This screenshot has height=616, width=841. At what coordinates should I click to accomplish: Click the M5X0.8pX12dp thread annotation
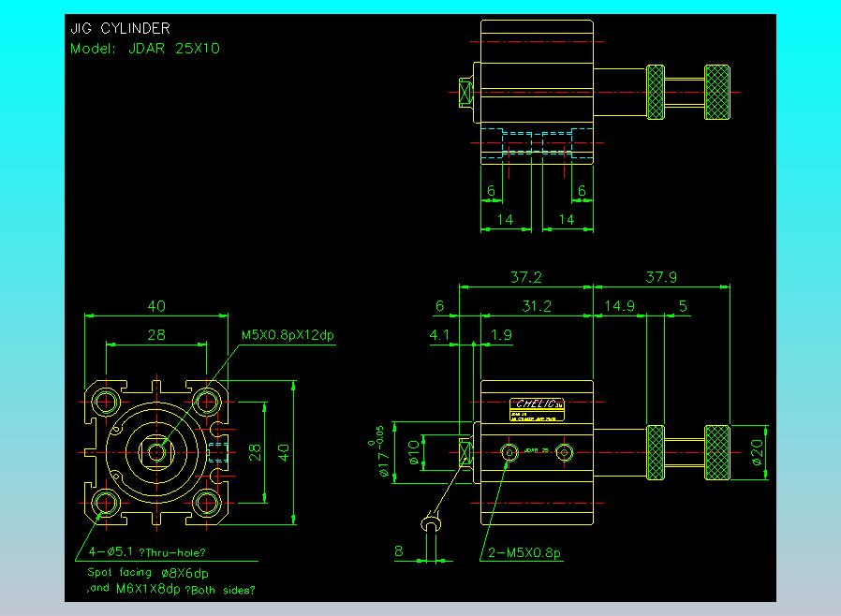click(x=288, y=335)
